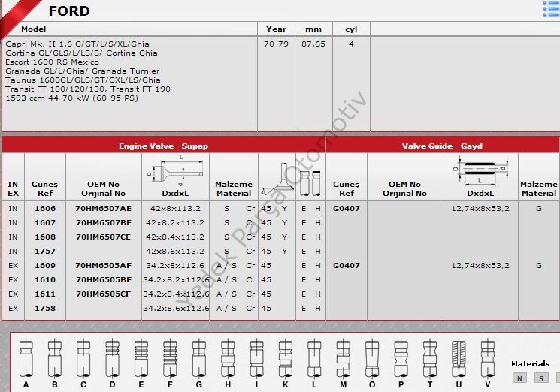This screenshot has height=392, width=560.
Task: Select valve stem type L diagram
Action: pos(314,359)
